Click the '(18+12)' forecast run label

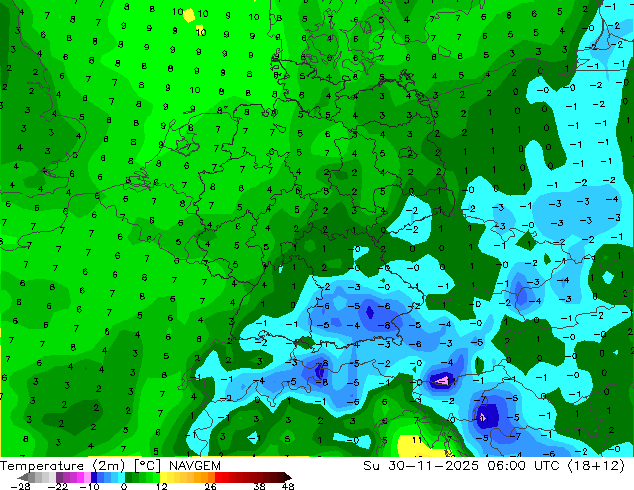coord(597,466)
